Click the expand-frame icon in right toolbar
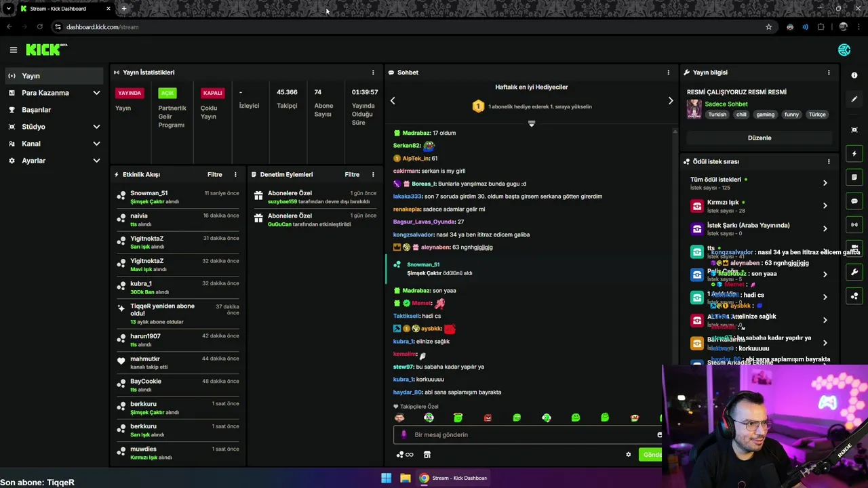Viewport: 868px width, 488px height. [854, 129]
